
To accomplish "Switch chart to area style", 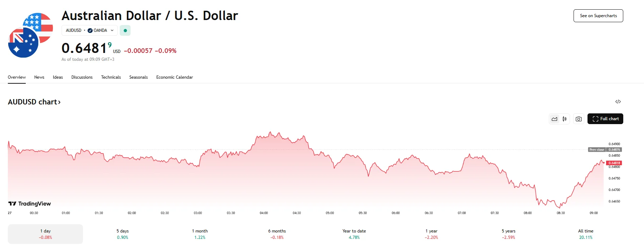I will 554,119.
